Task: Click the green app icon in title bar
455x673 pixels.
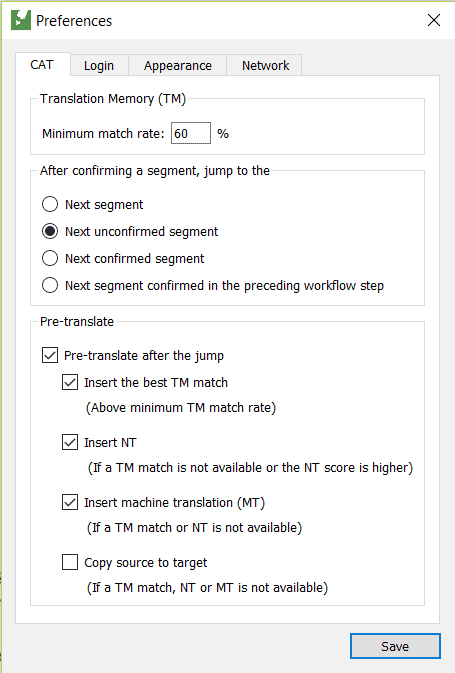Action: 21,20
